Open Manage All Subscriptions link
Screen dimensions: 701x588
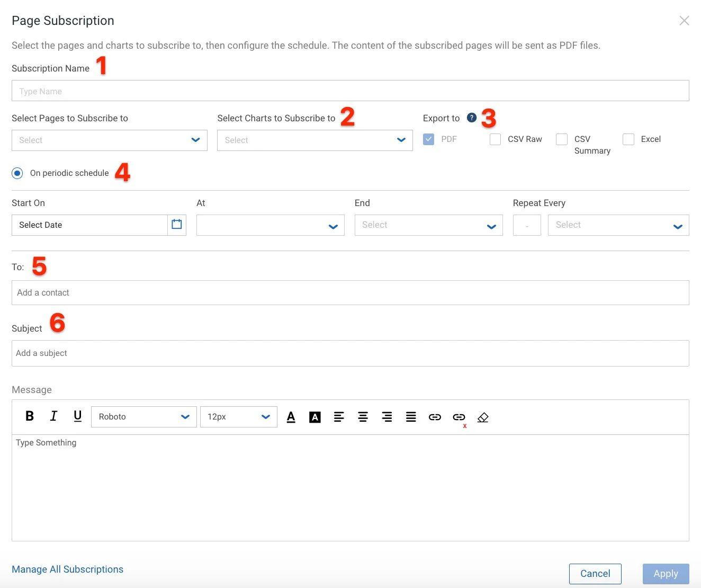pyautogui.click(x=67, y=569)
